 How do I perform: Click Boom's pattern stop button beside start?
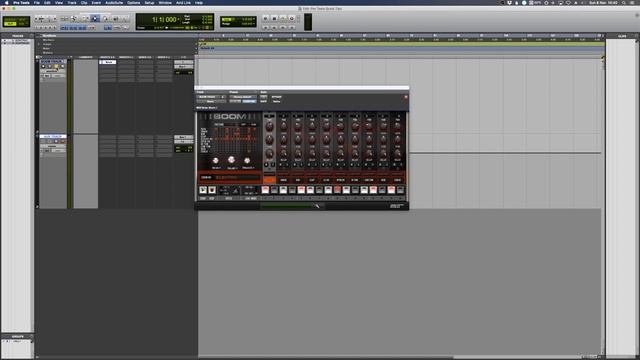coord(212,190)
